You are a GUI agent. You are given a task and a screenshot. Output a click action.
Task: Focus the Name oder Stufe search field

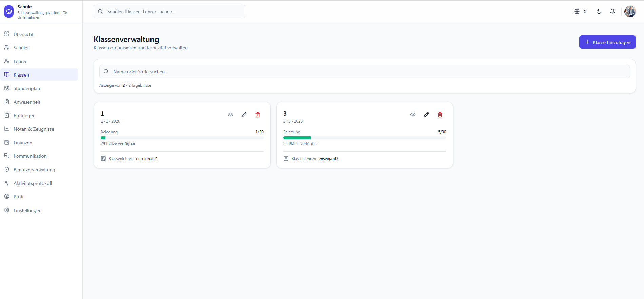pyautogui.click(x=365, y=71)
